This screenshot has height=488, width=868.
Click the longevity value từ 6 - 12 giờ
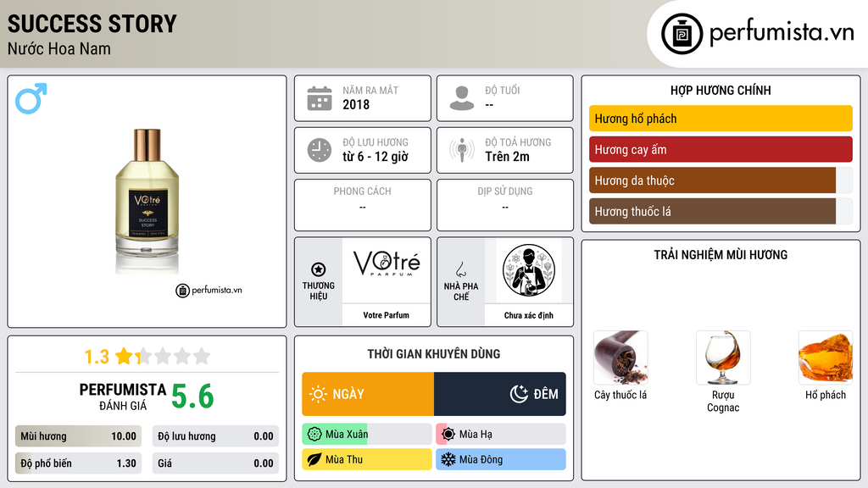(376, 157)
